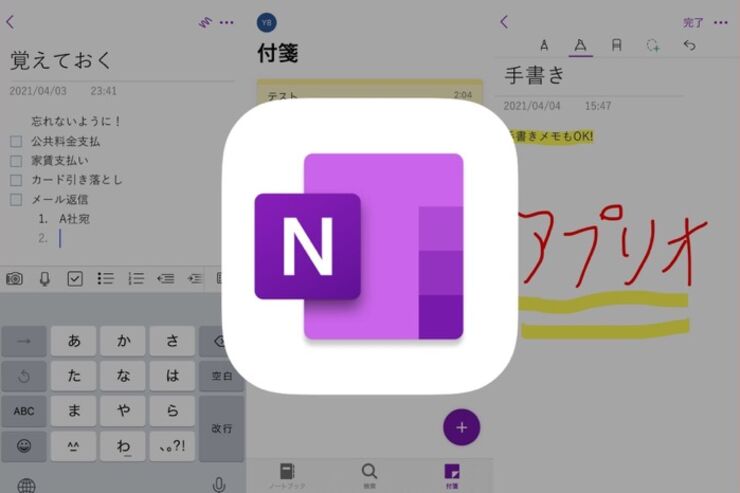Tap the emoji key on the keyboard
Image resolution: width=740 pixels, height=493 pixels.
point(24,446)
